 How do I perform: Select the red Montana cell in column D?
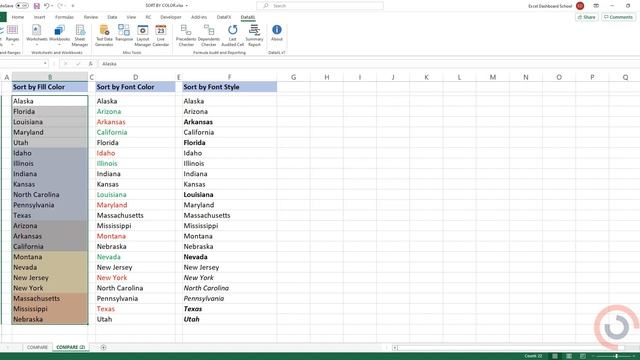click(x=136, y=236)
